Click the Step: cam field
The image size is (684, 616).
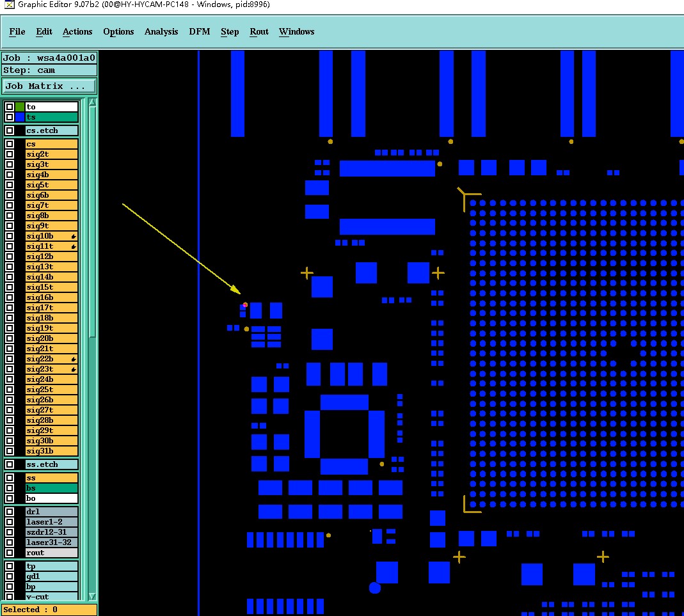tap(49, 70)
